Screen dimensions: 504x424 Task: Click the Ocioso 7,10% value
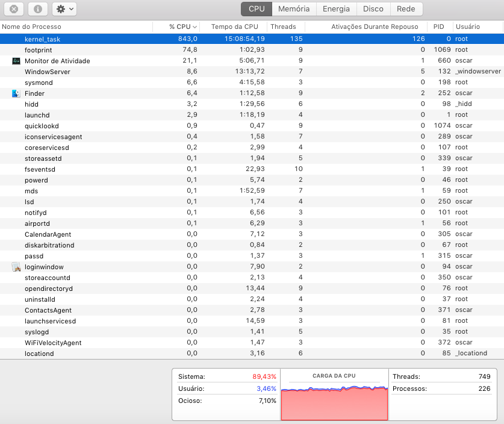[x=267, y=401]
